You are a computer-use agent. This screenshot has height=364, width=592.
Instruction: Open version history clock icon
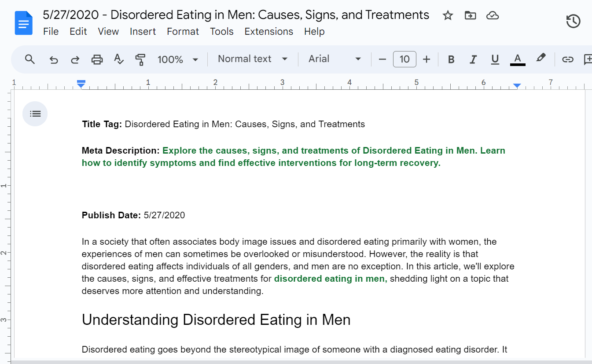coord(573,21)
